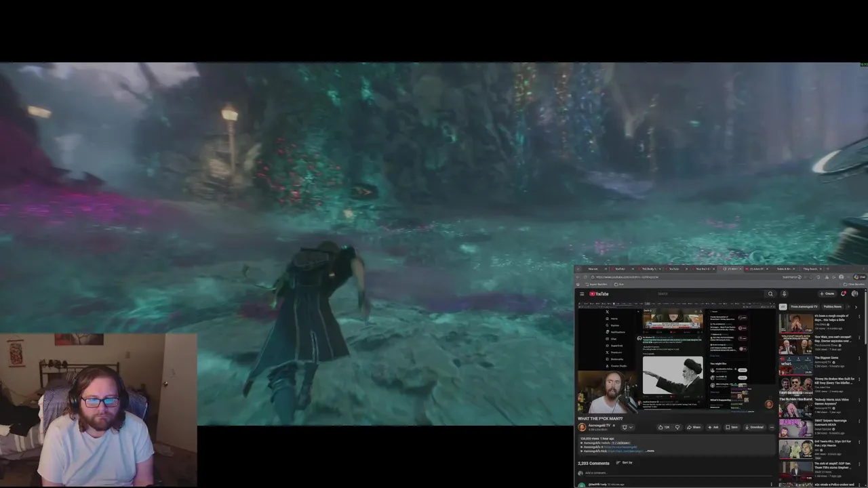This screenshot has height=488, width=868.
Task: Open the Other favorites folder
Action: [x=854, y=284]
